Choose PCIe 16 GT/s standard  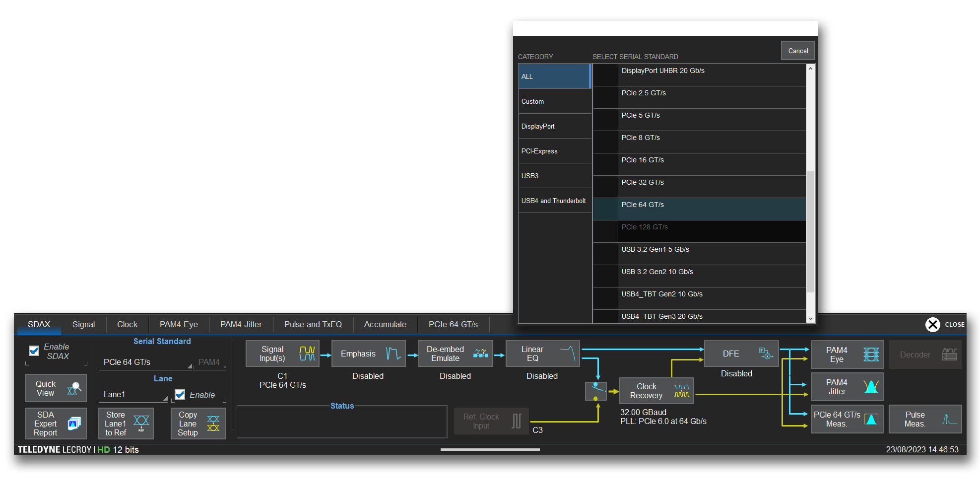pos(699,164)
